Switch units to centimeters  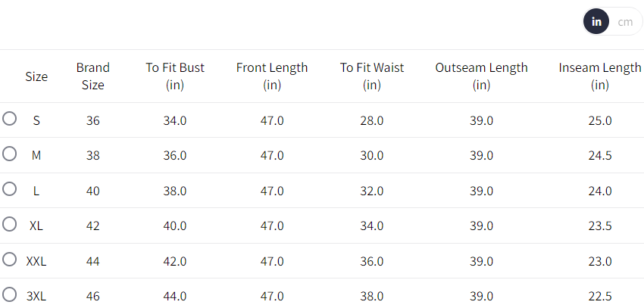click(625, 22)
